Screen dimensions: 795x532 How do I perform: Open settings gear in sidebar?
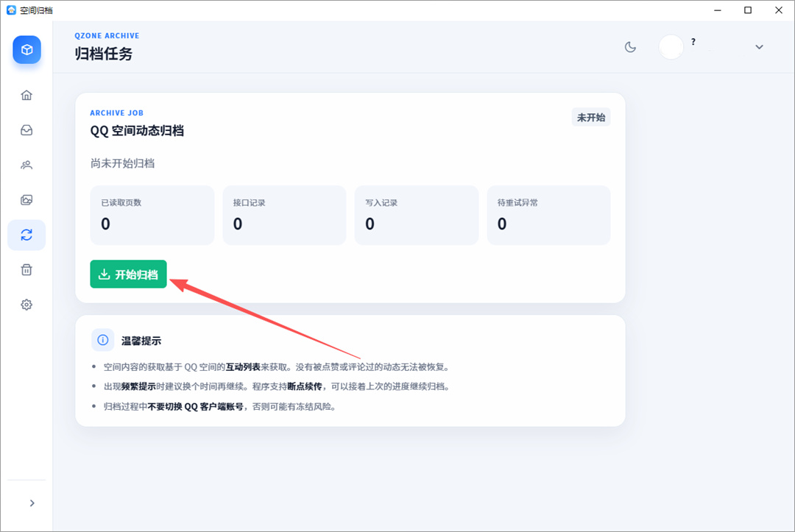click(26, 305)
